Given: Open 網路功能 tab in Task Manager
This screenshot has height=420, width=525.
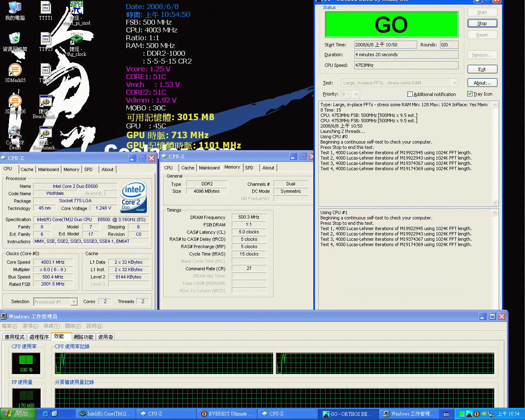Looking at the screenshot, I should 84,337.
